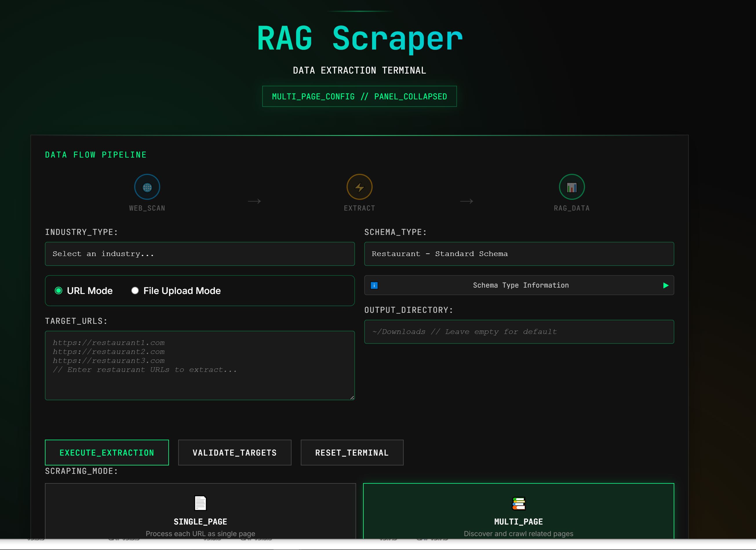Click the WEB_SCAN globe icon
Viewport: 756px width, 550px height.
click(147, 187)
